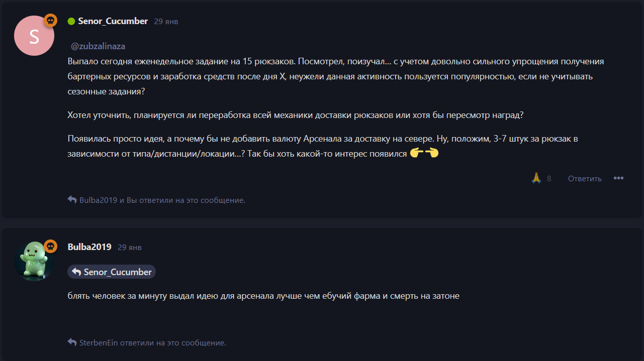Open Senor_Cucumber's profile via the username

[x=113, y=21]
